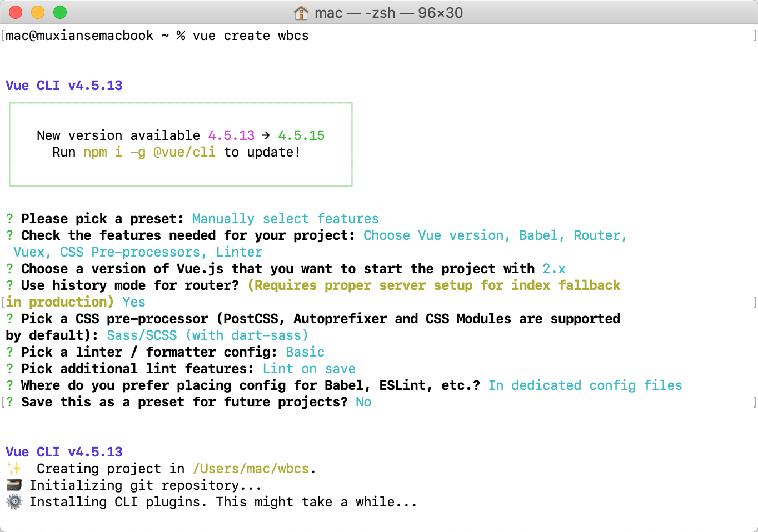The width and height of the screenshot is (758, 532).
Task: Click the gear icon beside 'Installing CLI plugins'
Action: [x=14, y=501]
